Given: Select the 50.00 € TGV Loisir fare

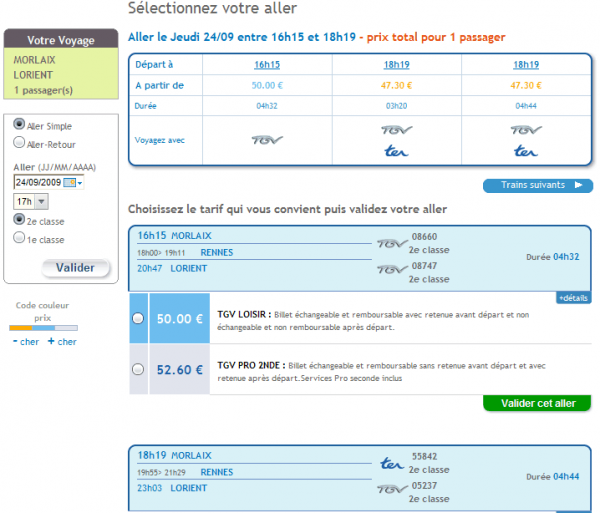Looking at the screenshot, I should pyautogui.click(x=137, y=318).
